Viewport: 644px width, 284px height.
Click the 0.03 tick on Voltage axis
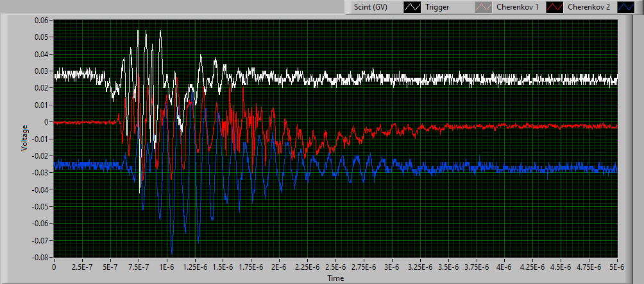click(41, 71)
